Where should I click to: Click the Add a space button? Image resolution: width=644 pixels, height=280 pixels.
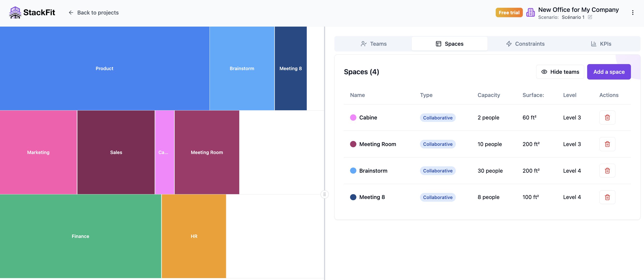tap(609, 72)
